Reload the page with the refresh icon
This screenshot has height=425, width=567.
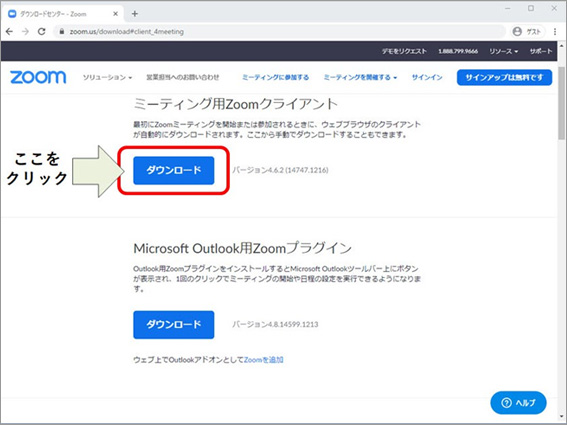pyautogui.click(x=42, y=32)
